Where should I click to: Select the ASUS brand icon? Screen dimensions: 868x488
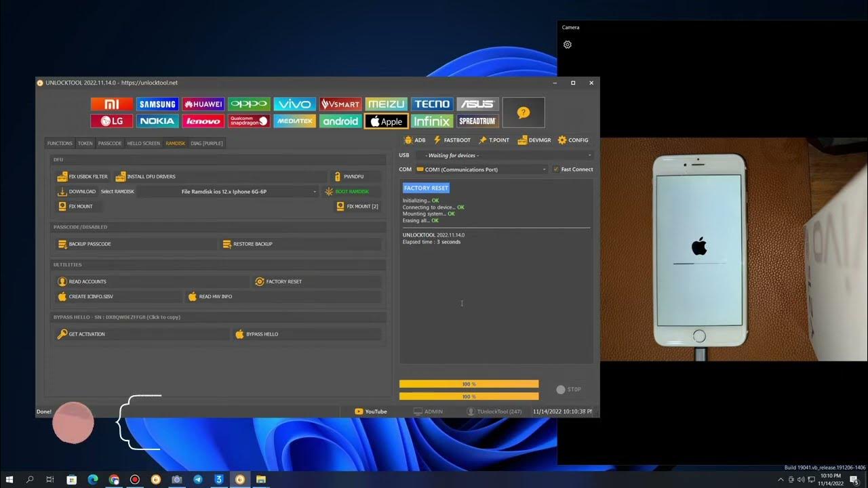click(x=477, y=104)
